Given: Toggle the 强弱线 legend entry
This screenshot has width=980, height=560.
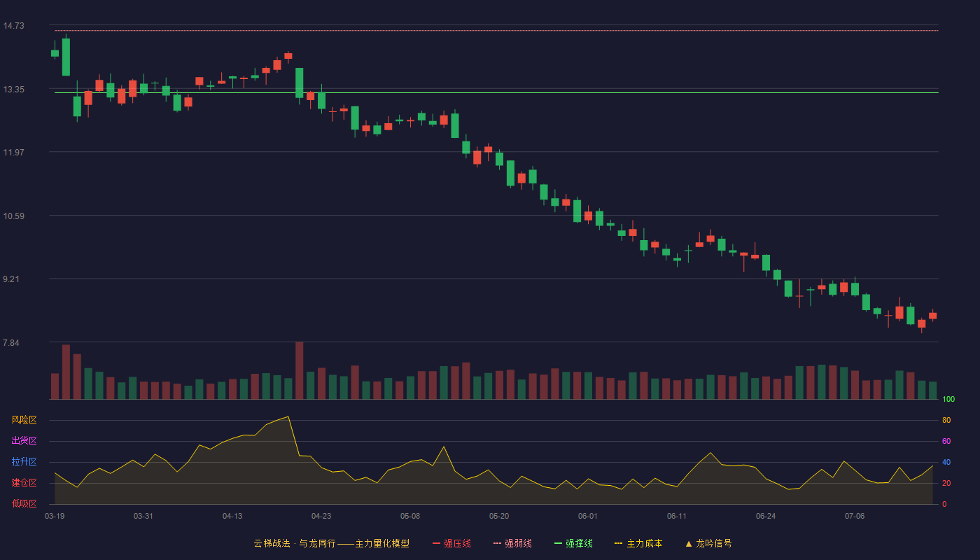Looking at the screenshot, I should point(512,543).
